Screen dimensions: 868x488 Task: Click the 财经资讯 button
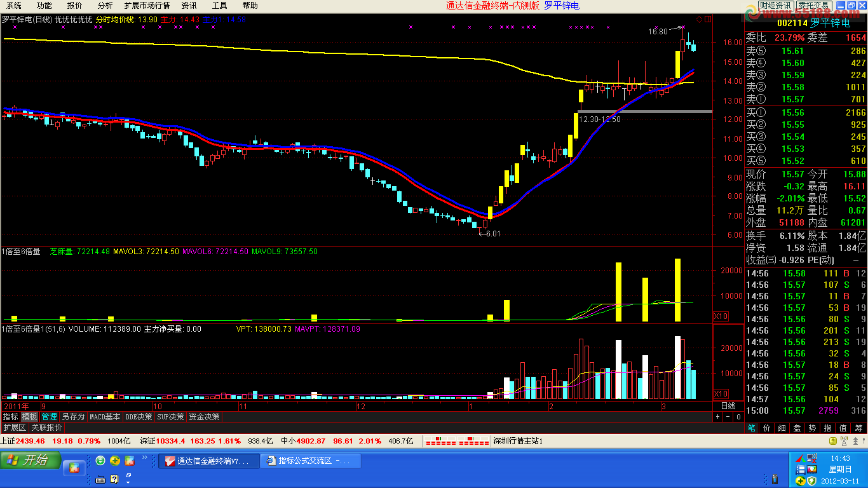click(x=775, y=5)
